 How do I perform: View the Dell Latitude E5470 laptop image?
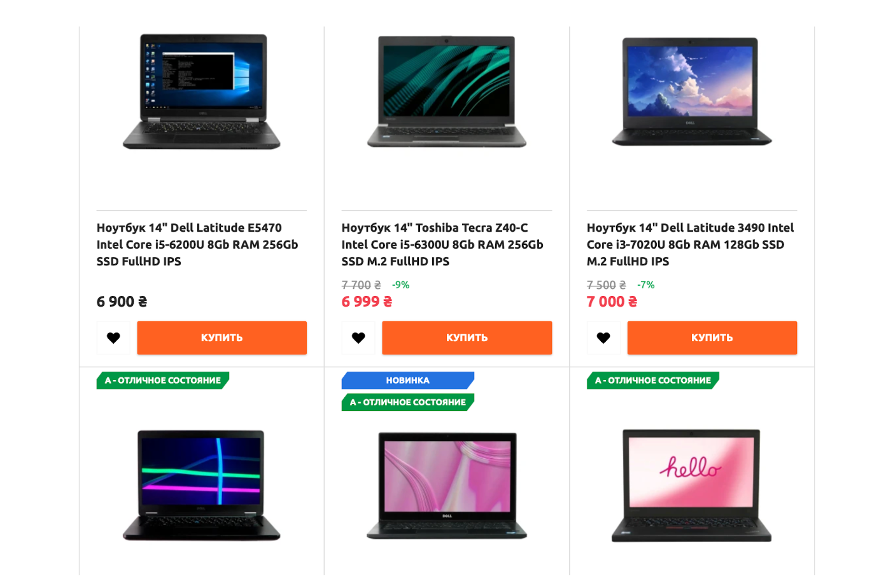pos(202,92)
